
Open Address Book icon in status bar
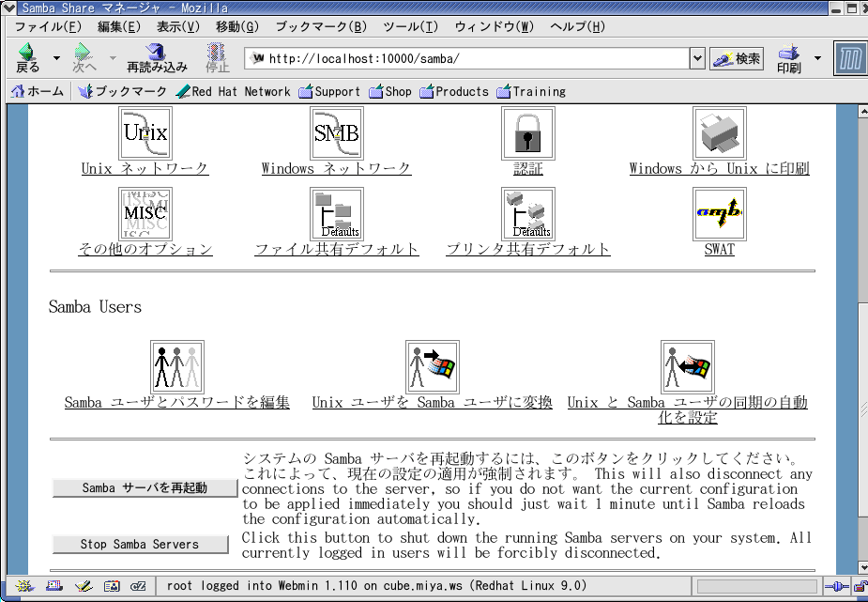pyautogui.click(x=112, y=586)
